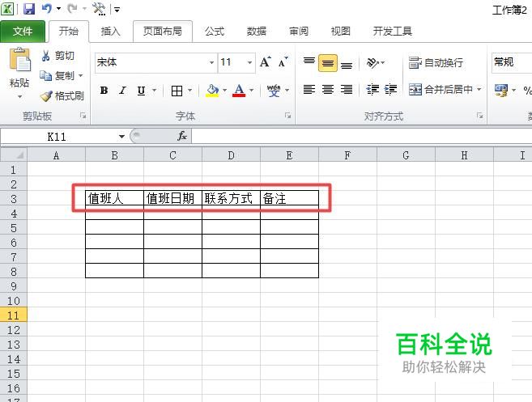This screenshot has height=402, width=532.
Task: Toggle Underline formatting
Action: [141, 91]
